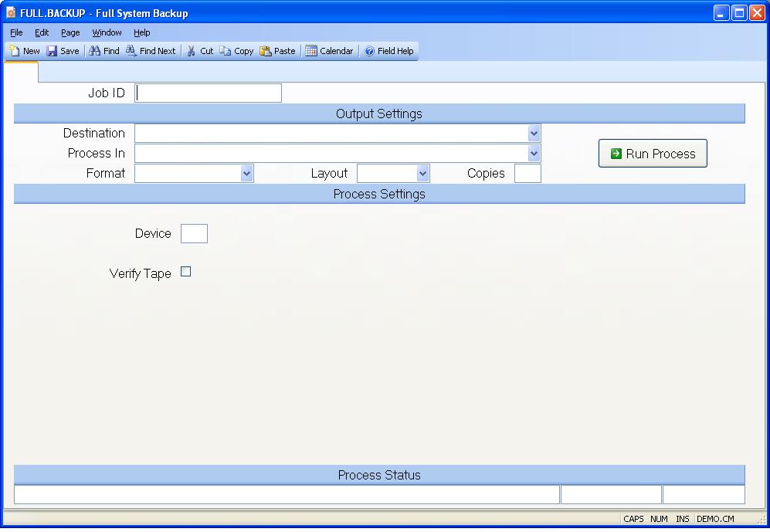Open Field Help from the toolbar
Screen dimensions: 770x532
(x=369, y=51)
